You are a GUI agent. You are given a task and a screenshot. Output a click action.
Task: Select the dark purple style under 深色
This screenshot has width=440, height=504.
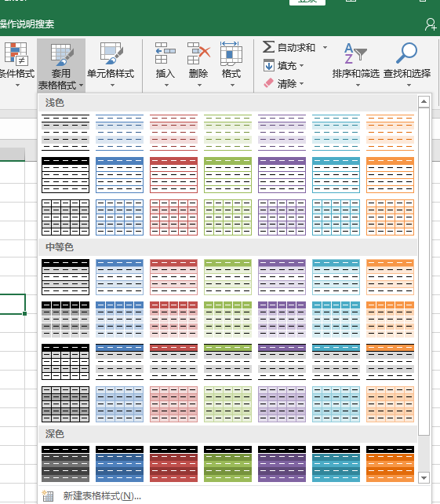pyautogui.click(x=282, y=463)
